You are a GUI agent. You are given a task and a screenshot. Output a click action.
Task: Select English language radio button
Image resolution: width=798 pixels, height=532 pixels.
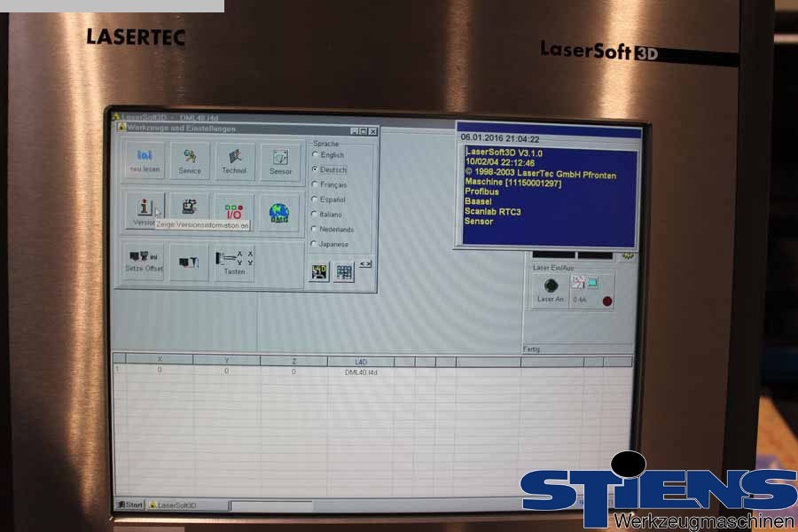point(315,154)
